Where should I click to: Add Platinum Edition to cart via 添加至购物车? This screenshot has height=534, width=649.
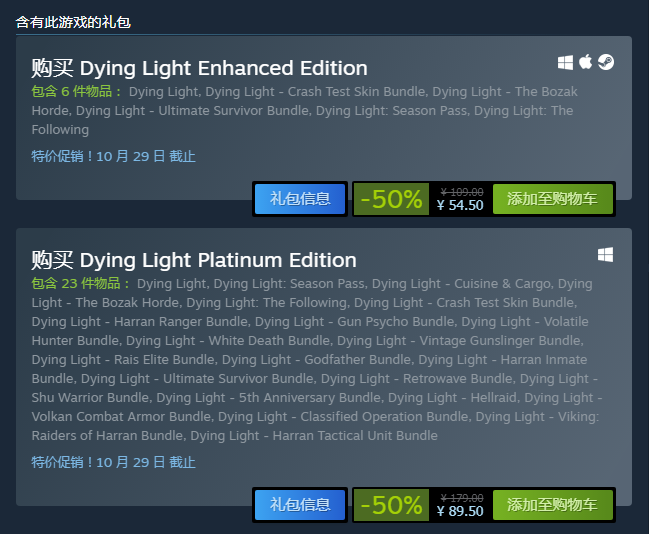coord(553,505)
